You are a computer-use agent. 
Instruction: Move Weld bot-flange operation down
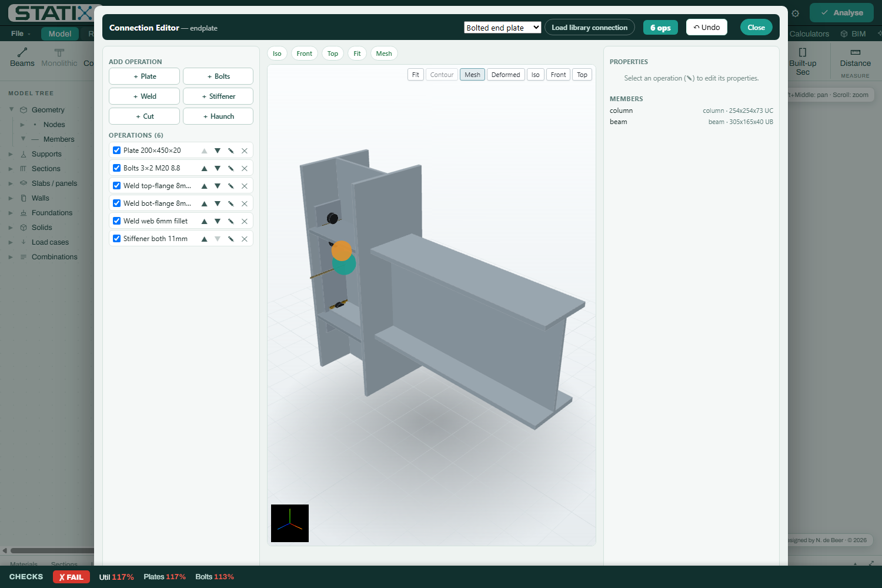218,203
